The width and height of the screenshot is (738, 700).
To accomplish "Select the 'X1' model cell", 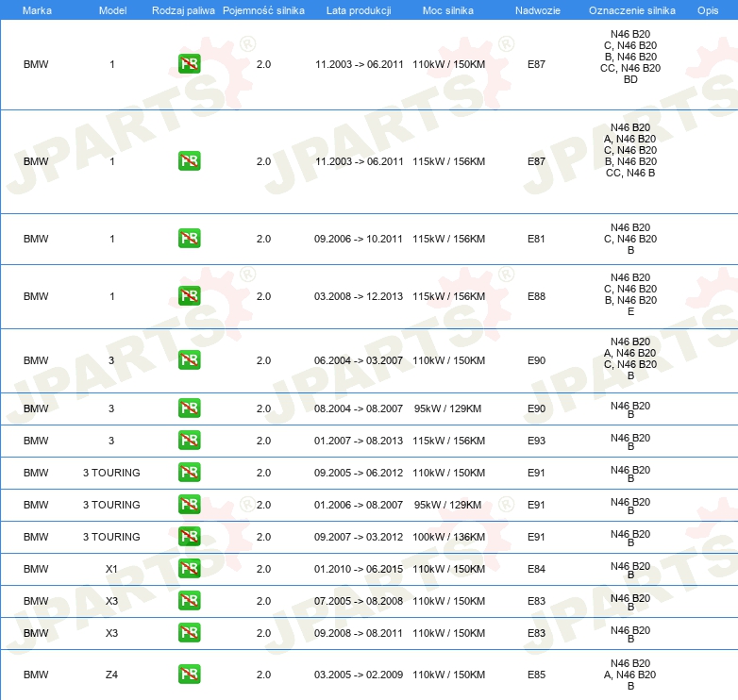I will click(x=112, y=569).
